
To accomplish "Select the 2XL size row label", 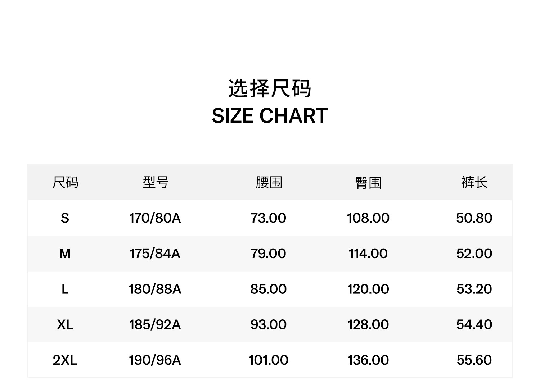I will pos(65,360).
